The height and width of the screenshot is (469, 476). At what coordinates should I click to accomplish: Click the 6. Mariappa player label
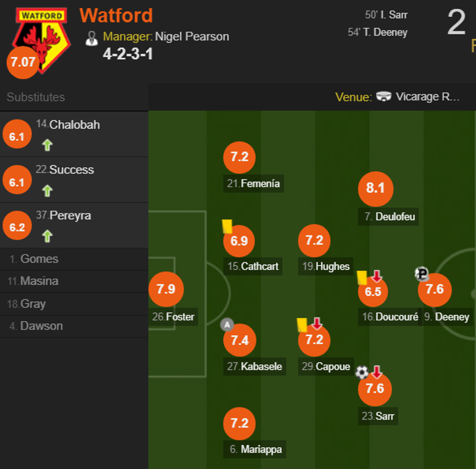[x=255, y=449]
